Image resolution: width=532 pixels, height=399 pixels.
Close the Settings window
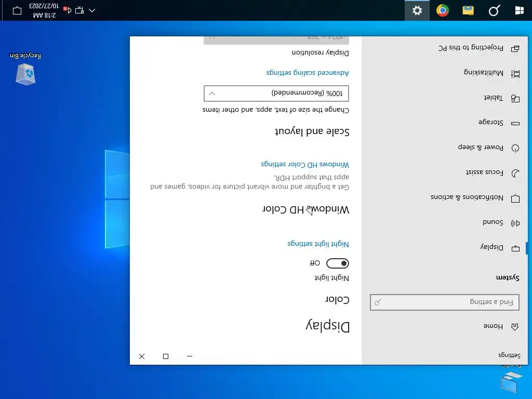(142, 356)
